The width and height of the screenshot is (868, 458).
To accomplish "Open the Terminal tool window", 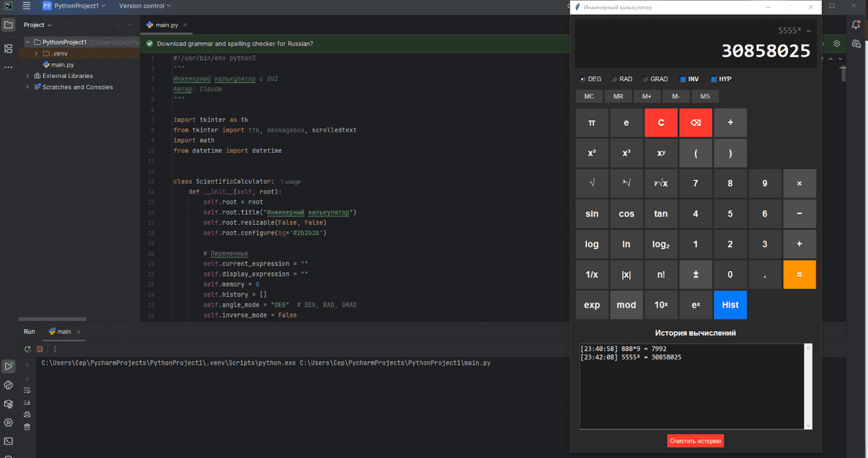I will (x=8, y=441).
